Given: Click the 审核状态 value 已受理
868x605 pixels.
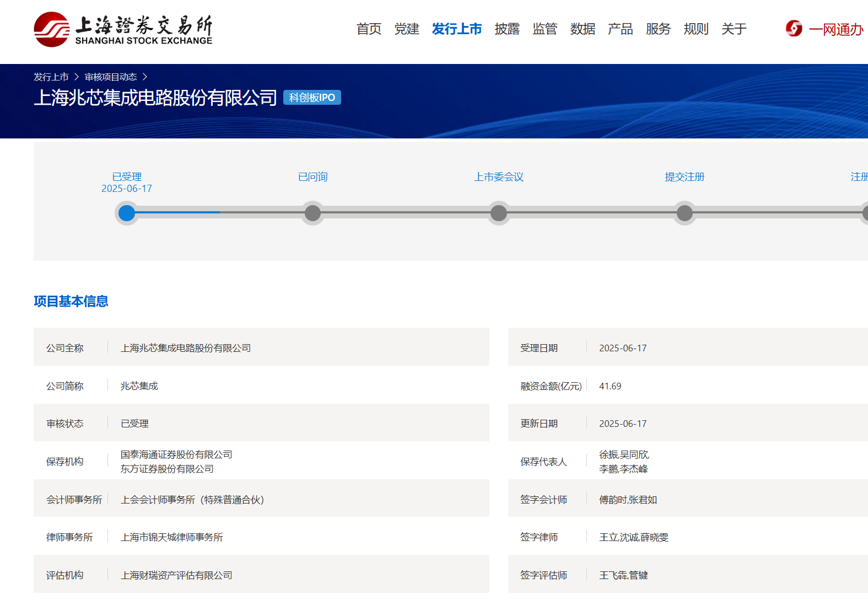Looking at the screenshot, I should [134, 424].
